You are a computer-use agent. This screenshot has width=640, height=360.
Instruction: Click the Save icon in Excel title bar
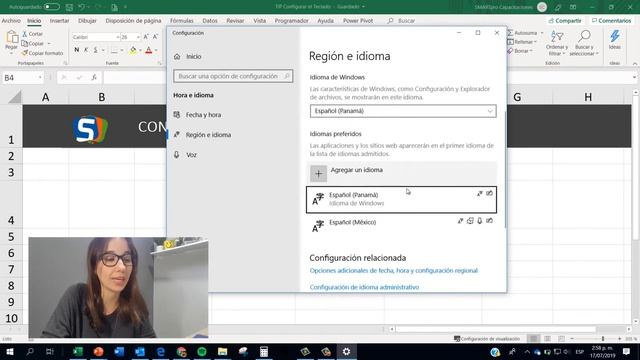[x=69, y=7]
